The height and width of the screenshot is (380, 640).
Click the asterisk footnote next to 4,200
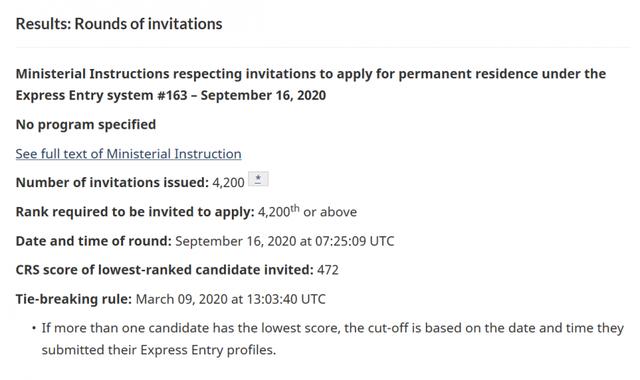click(x=258, y=180)
